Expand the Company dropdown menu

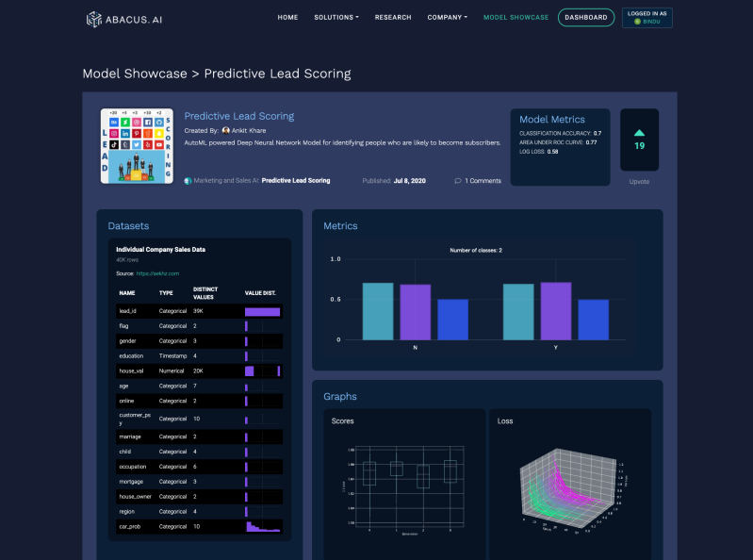[x=447, y=17]
